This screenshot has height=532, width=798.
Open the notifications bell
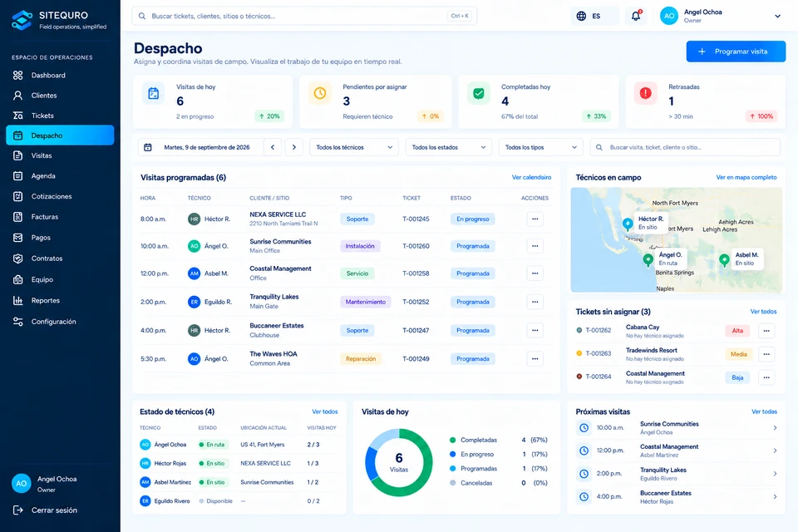click(636, 16)
